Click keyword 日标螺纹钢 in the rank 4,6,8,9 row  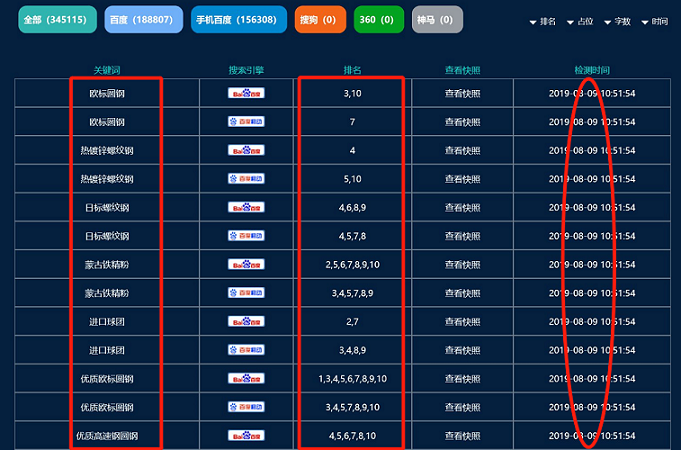[x=107, y=208]
